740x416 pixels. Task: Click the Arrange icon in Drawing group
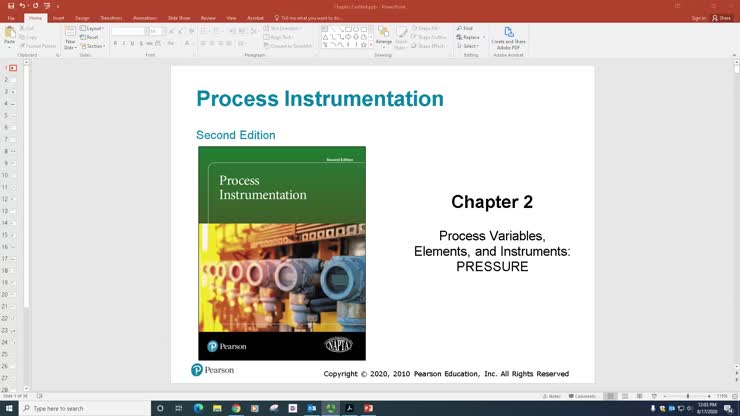click(x=383, y=37)
